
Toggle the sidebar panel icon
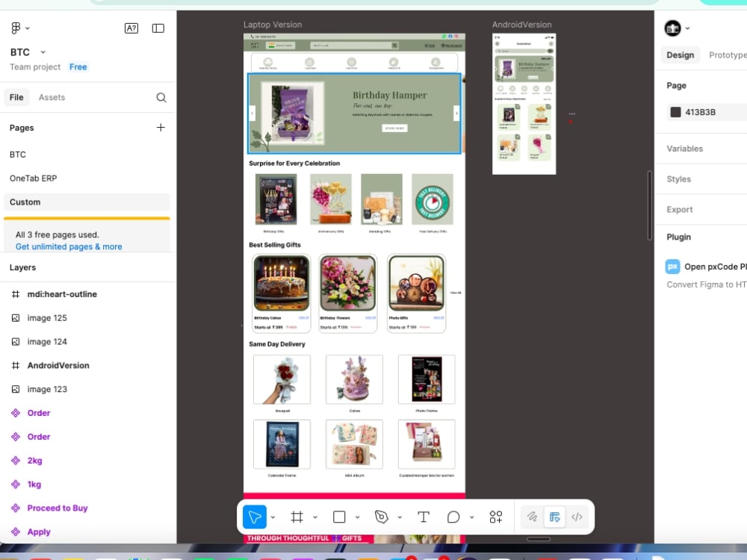coord(158,28)
